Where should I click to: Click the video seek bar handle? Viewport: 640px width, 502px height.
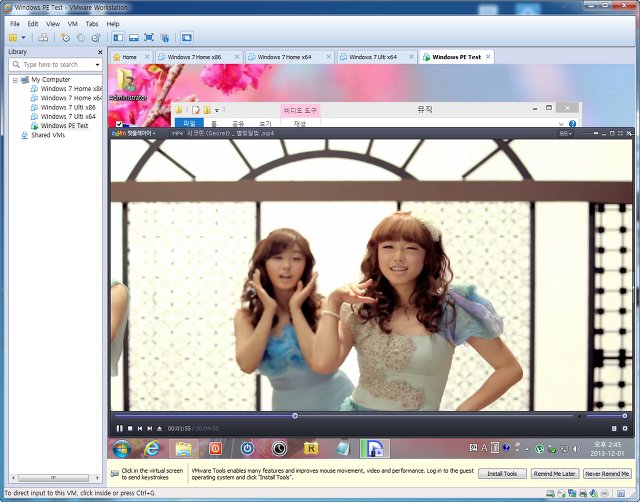pyautogui.click(x=295, y=416)
